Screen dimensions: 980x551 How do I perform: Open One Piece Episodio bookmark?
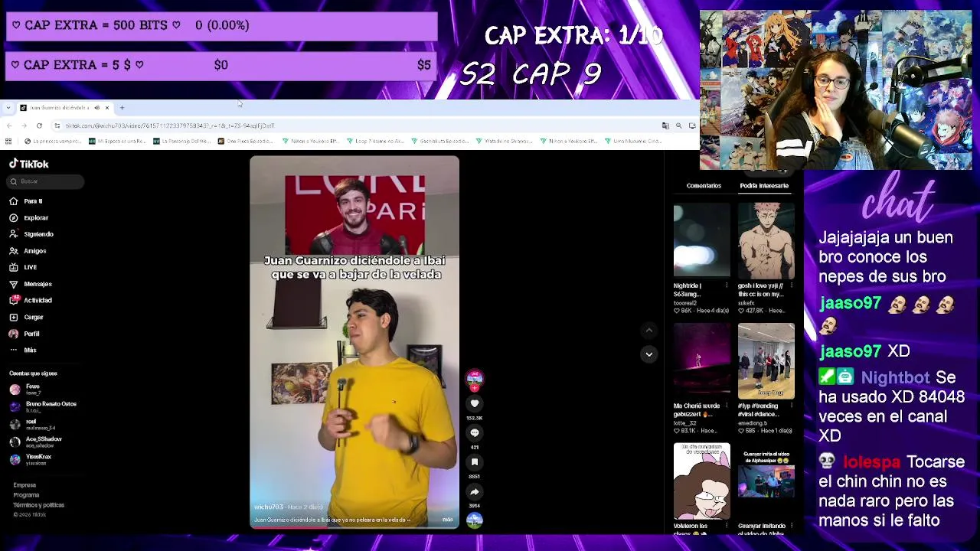coord(246,141)
